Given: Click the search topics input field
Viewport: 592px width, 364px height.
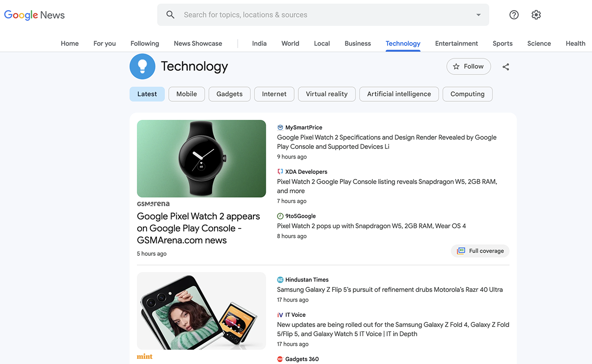Looking at the screenshot, I should (x=323, y=15).
